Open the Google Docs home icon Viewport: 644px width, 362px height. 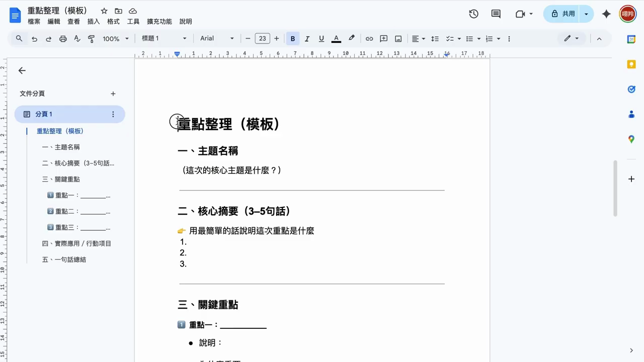pos(15,16)
